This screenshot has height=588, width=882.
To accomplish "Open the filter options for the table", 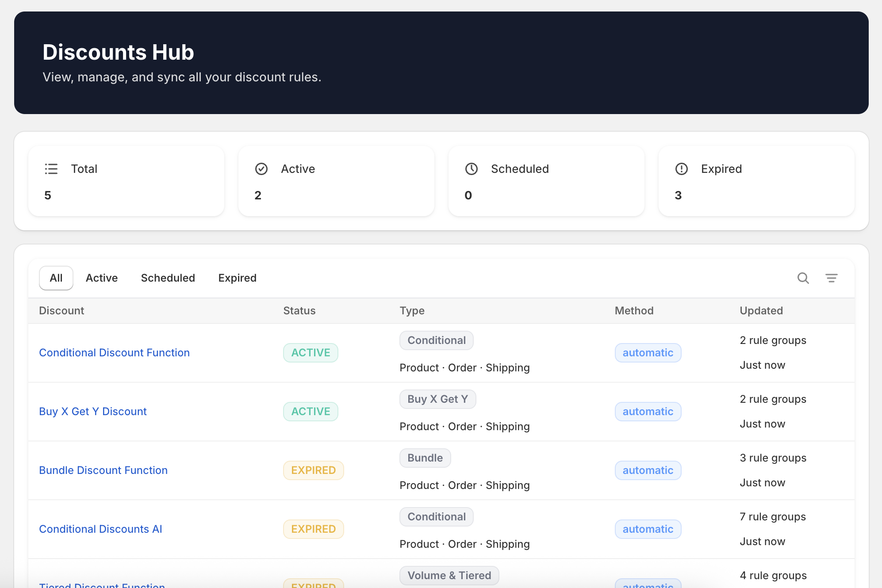I will pyautogui.click(x=832, y=278).
